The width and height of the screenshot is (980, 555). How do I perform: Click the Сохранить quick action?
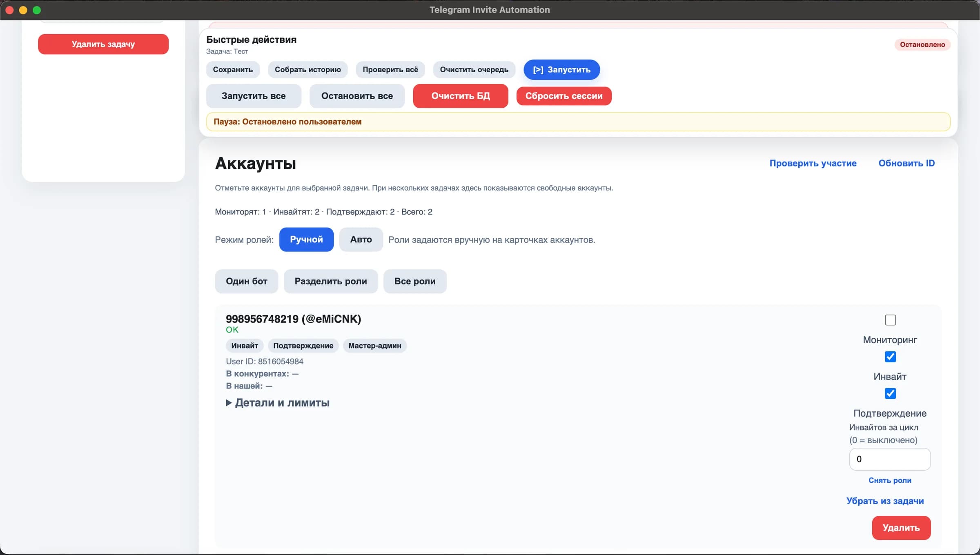pyautogui.click(x=233, y=69)
